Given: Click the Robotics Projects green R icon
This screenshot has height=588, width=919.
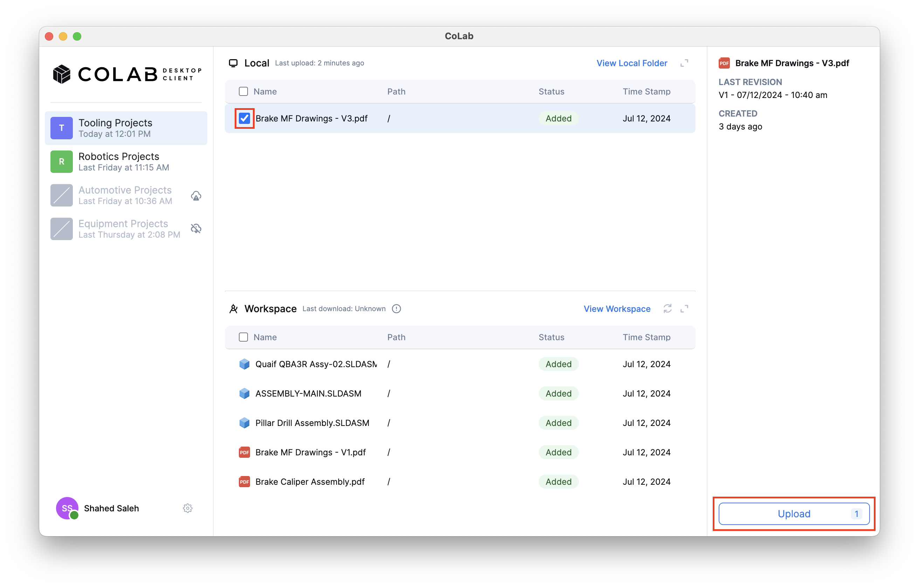Looking at the screenshot, I should [x=62, y=161].
